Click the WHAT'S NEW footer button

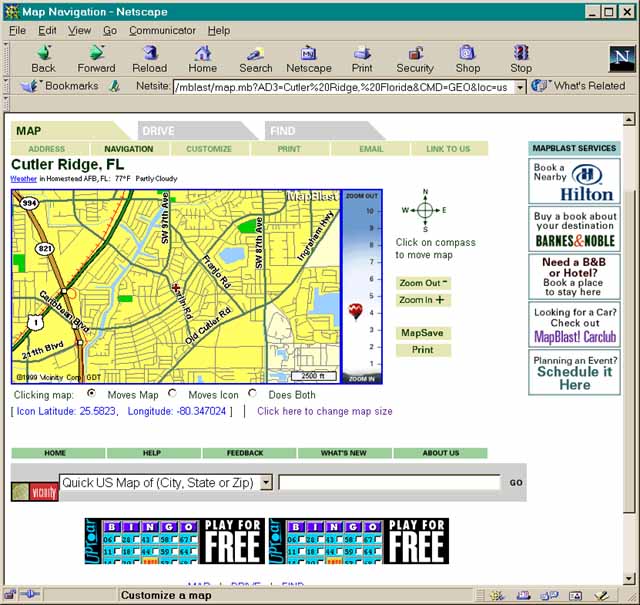click(x=345, y=453)
